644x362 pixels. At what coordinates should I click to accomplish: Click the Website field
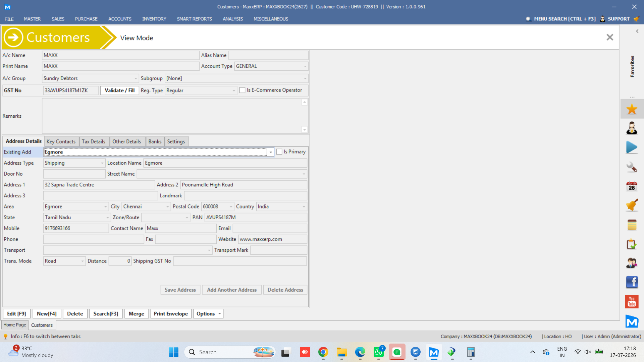[x=273, y=239]
